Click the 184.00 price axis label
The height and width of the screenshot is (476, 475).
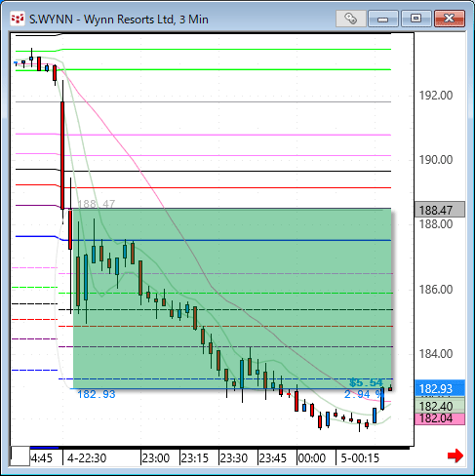click(x=436, y=353)
